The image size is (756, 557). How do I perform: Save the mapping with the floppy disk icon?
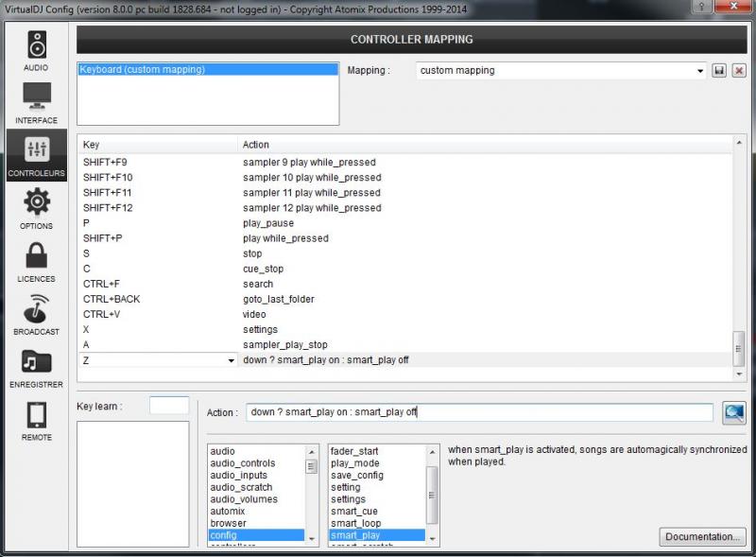pyautogui.click(x=719, y=70)
